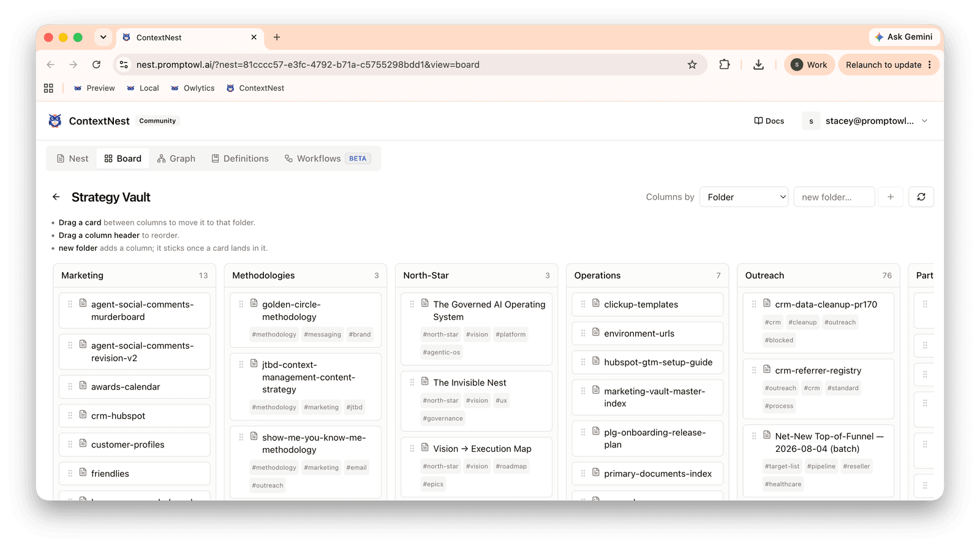Click the ContextNest owl logo
This screenshot has height=548, width=980.
pyautogui.click(x=55, y=121)
